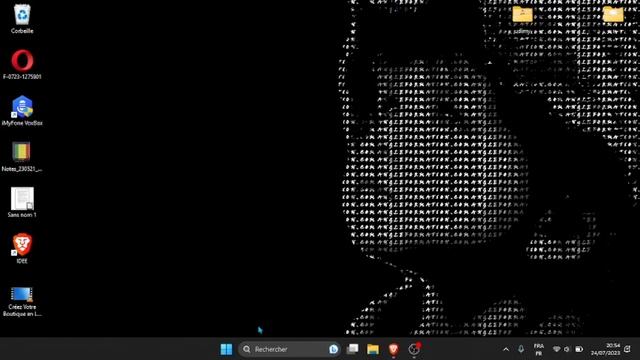Select the iMyFone VoxBox shortcut
The width and height of the screenshot is (640, 360).
tap(22, 110)
